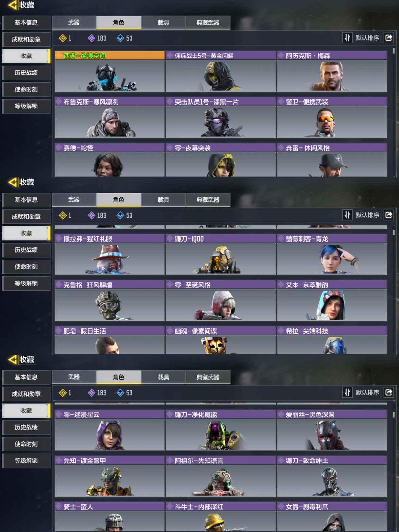Open the 典藏武器 tab above 镰刀-净化魔能 card
This screenshot has height=532, width=399.
208,377
